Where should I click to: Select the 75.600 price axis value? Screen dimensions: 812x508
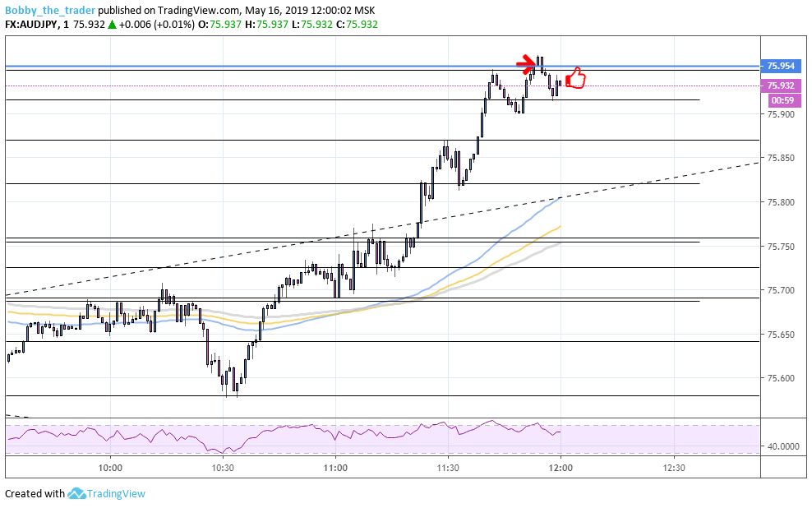pos(781,378)
